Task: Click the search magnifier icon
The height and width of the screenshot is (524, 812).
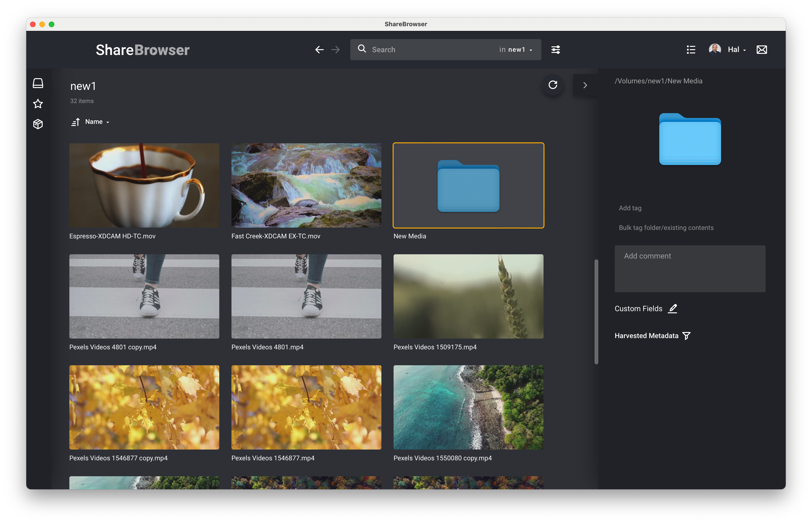Action: [361, 49]
